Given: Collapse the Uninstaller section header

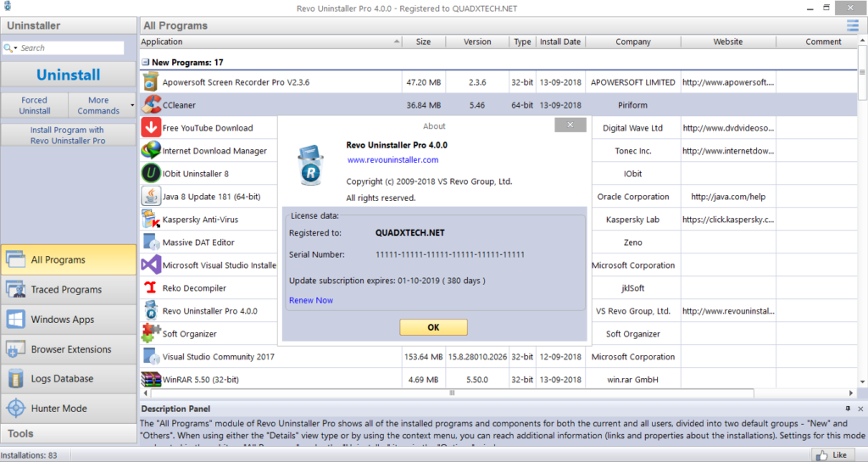Looking at the screenshot, I should pyautogui.click(x=69, y=25).
